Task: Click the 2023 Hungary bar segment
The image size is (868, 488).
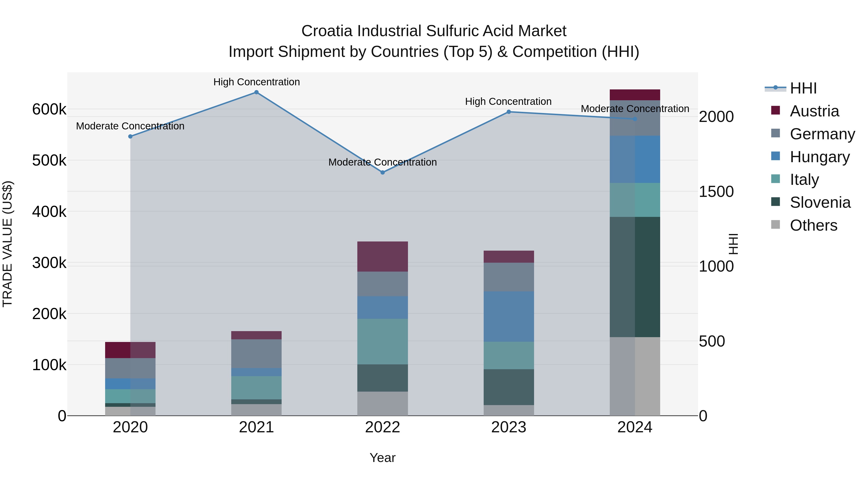Action: 509,317
